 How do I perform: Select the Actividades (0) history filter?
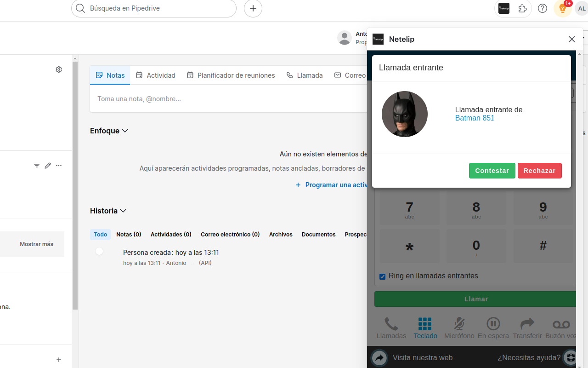click(171, 235)
